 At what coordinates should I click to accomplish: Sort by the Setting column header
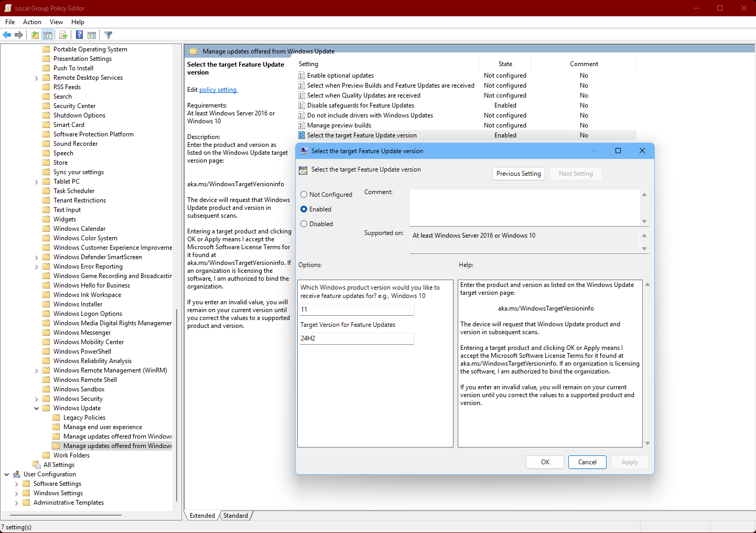pyautogui.click(x=388, y=64)
